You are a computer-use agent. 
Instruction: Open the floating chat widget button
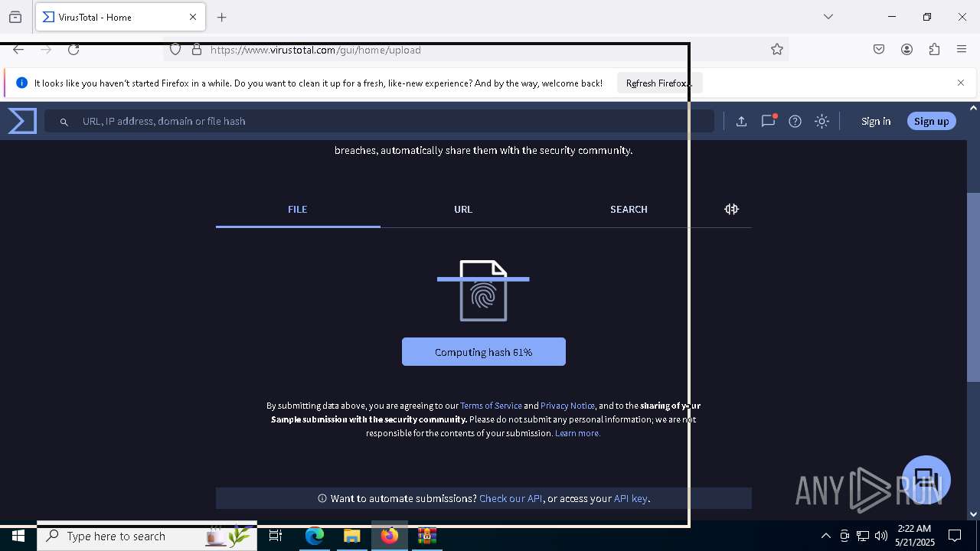(926, 480)
